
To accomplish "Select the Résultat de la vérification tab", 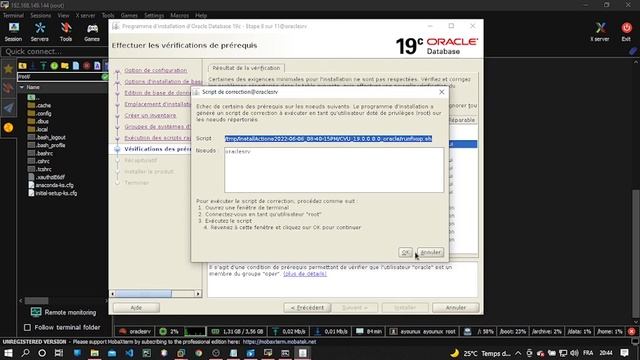I will click(x=246, y=68).
